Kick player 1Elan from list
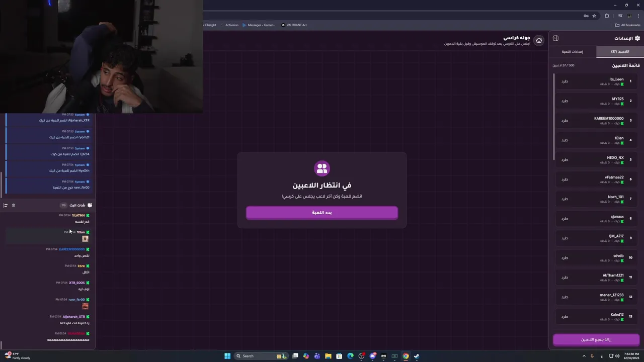Screen dimensions: 644x362 [x=565, y=140]
